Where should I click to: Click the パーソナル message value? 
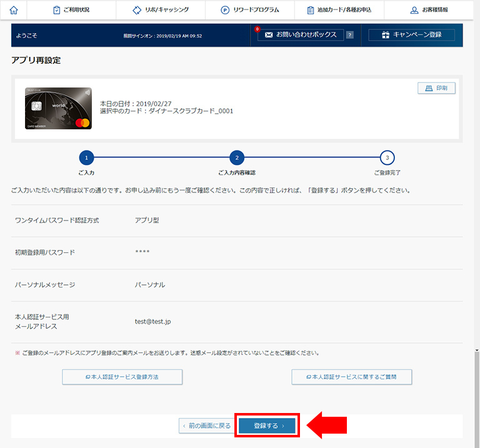tap(150, 285)
